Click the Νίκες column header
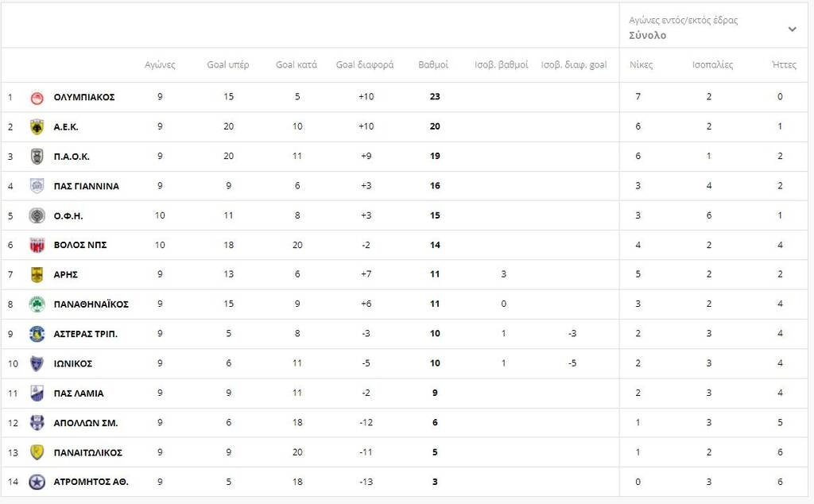 click(x=642, y=65)
